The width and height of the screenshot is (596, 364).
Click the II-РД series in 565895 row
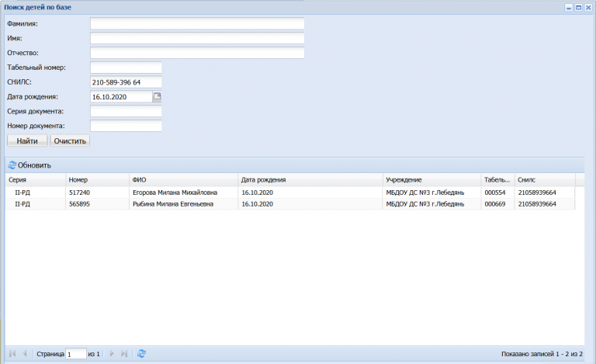(23, 204)
